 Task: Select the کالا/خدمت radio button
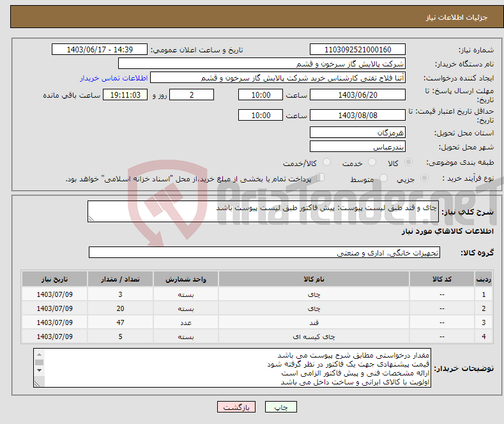coord(326,162)
